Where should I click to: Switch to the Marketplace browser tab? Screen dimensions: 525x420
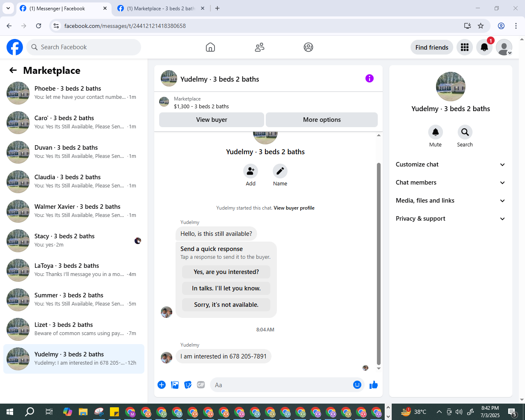pyautogui.click(x=161, y=8)
